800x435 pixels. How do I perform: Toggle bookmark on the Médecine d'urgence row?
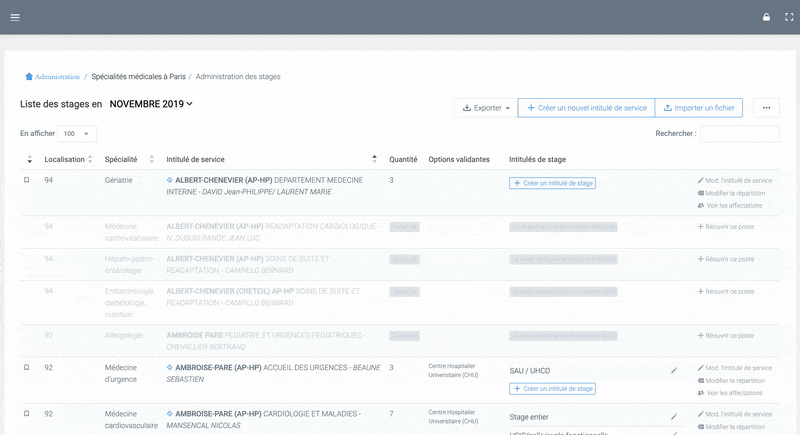27,368
